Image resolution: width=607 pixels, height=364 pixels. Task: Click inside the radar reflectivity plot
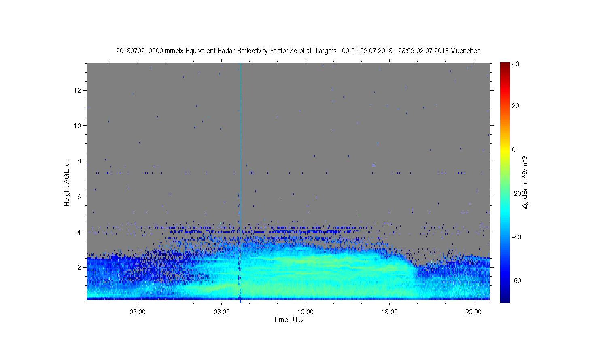[x=288, y=182]
